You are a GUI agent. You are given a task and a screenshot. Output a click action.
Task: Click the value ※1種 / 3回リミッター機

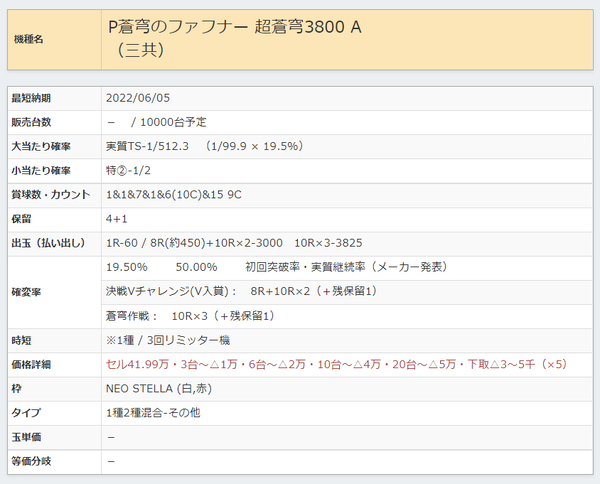click(168, 340)
